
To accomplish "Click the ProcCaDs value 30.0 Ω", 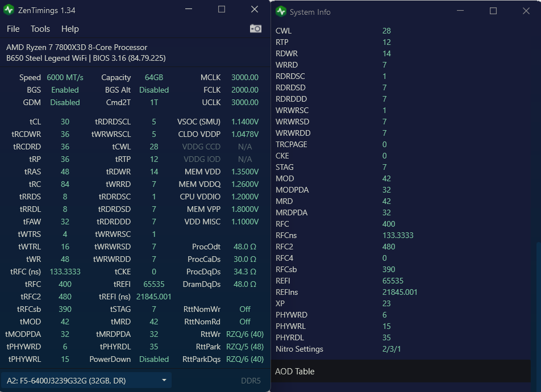I will pos(244,259).
